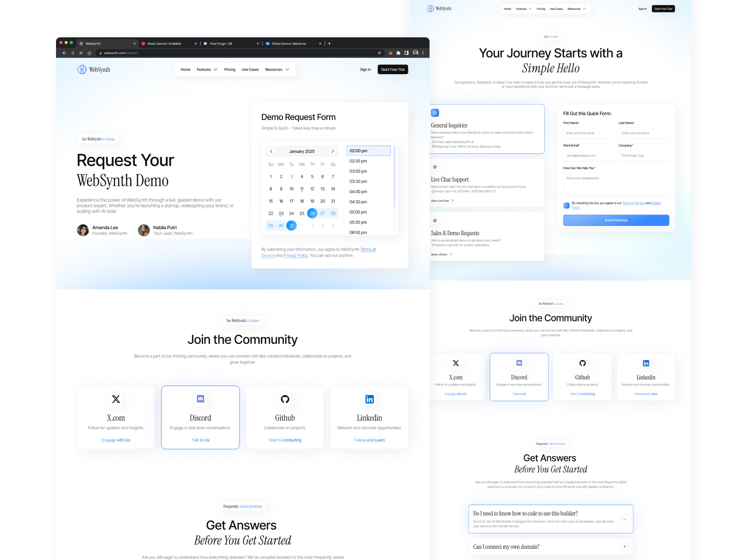
Task: Switch to the Robbi Darwis Behance tab
Action: pos(293,43)
